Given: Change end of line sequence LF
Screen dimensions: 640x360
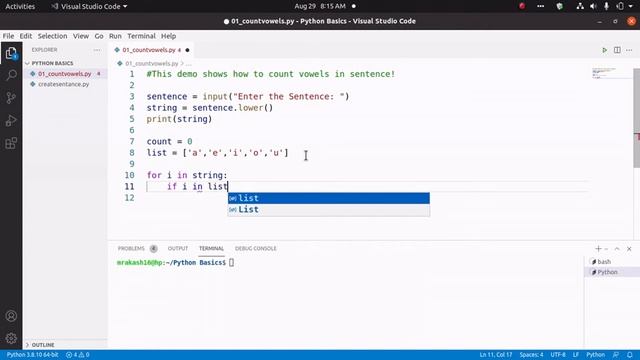Looking at the screenshot, I should coord(576,355).
